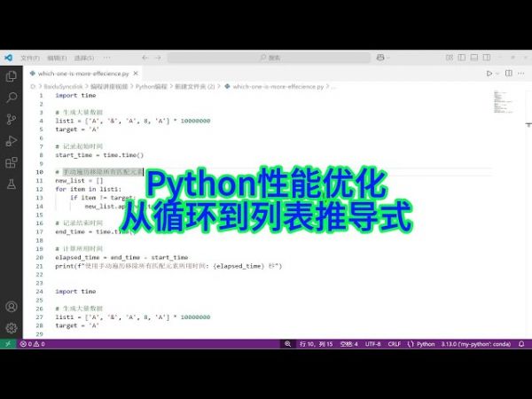
Task: Click the list1 definition on line 27
Action: coord(133,317)
